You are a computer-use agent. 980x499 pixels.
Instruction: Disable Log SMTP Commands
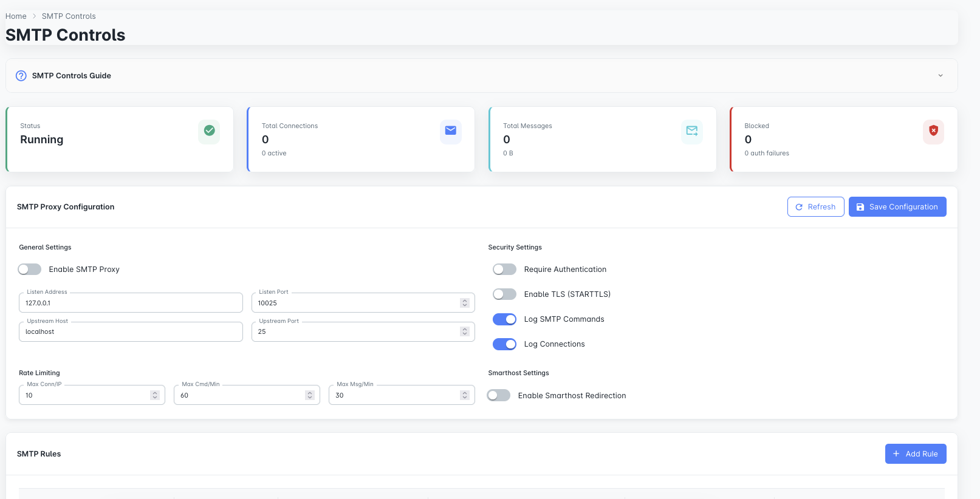pyautogui.click(x=504, y=319)
